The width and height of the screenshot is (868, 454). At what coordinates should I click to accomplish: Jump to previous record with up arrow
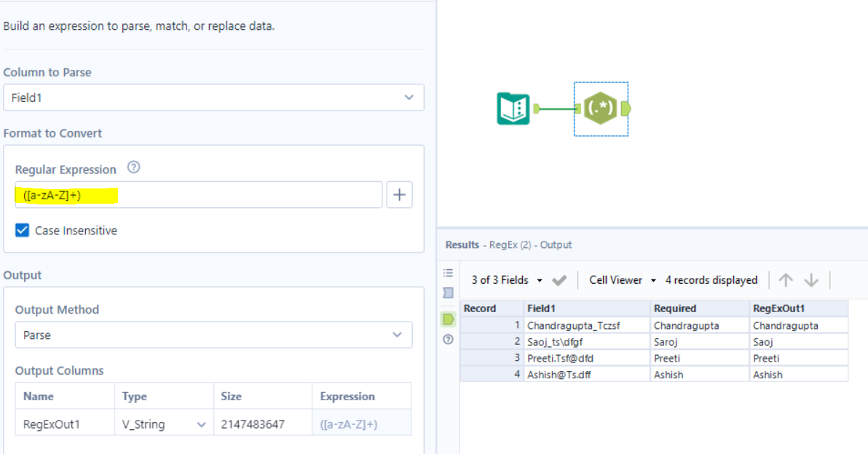tap(786, 280)
